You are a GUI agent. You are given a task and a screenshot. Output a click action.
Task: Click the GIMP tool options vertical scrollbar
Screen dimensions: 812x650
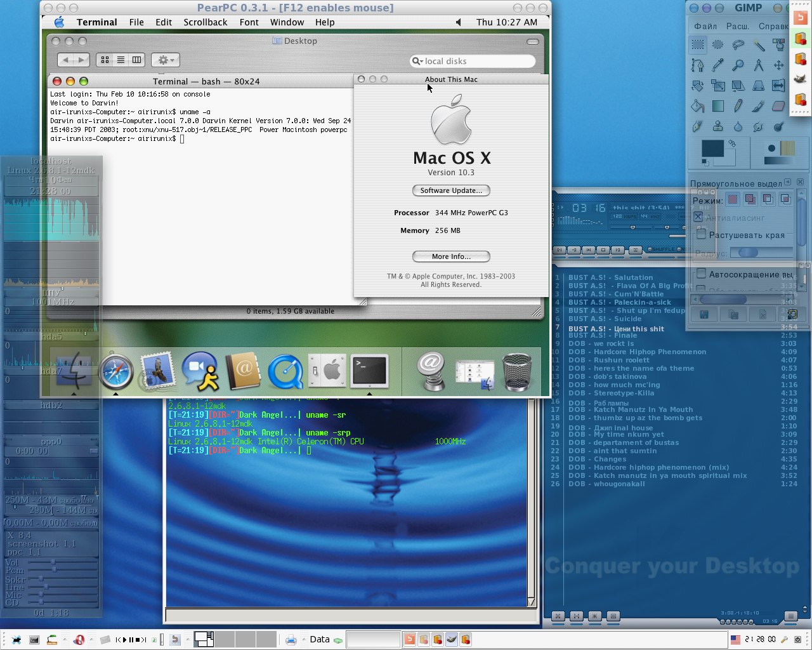802,240
